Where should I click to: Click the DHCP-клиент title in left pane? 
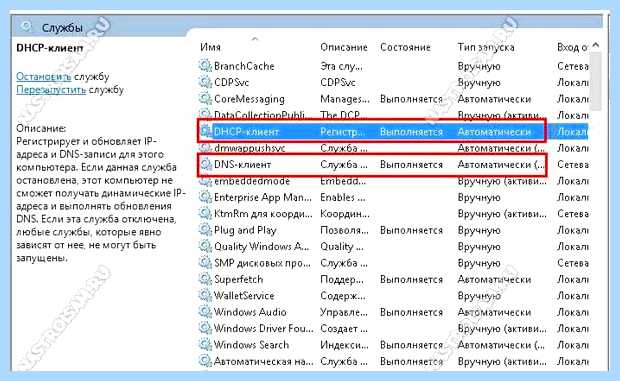pyautogui.click(x=50, y=48)
